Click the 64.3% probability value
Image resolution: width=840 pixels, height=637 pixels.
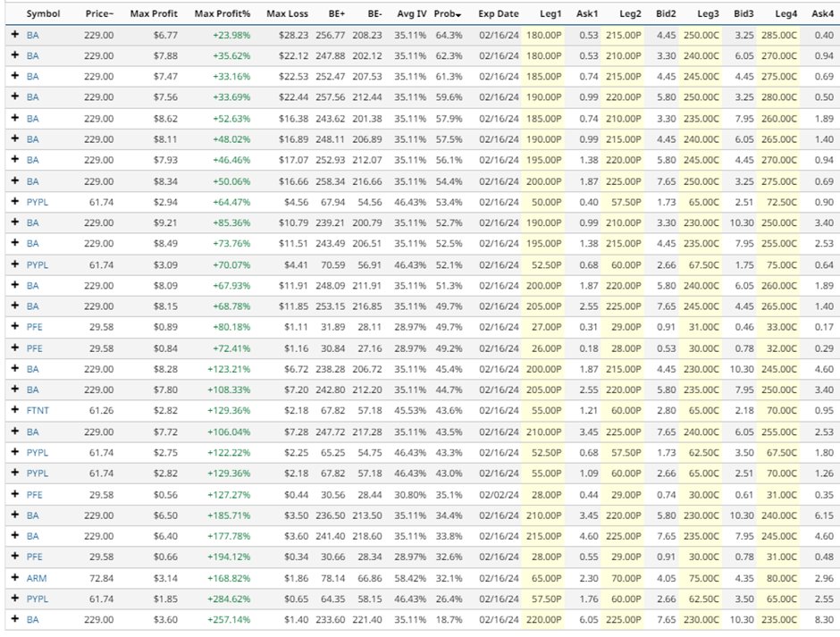pos(449,36)
